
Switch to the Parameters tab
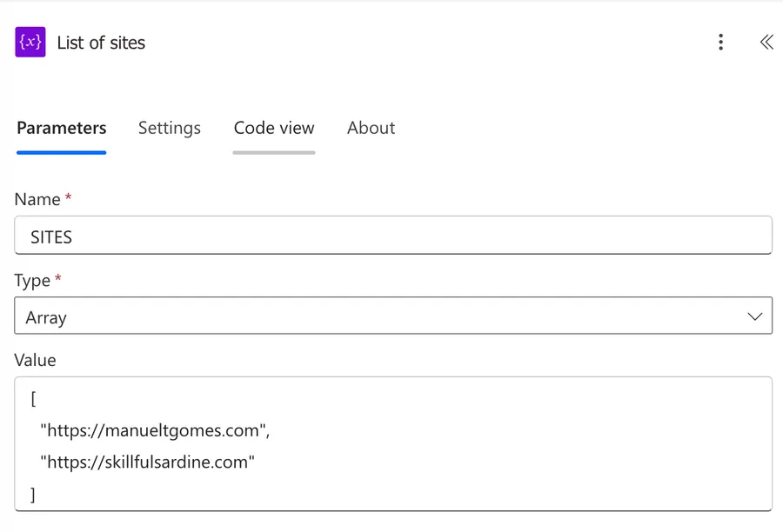tap(61, 128)
